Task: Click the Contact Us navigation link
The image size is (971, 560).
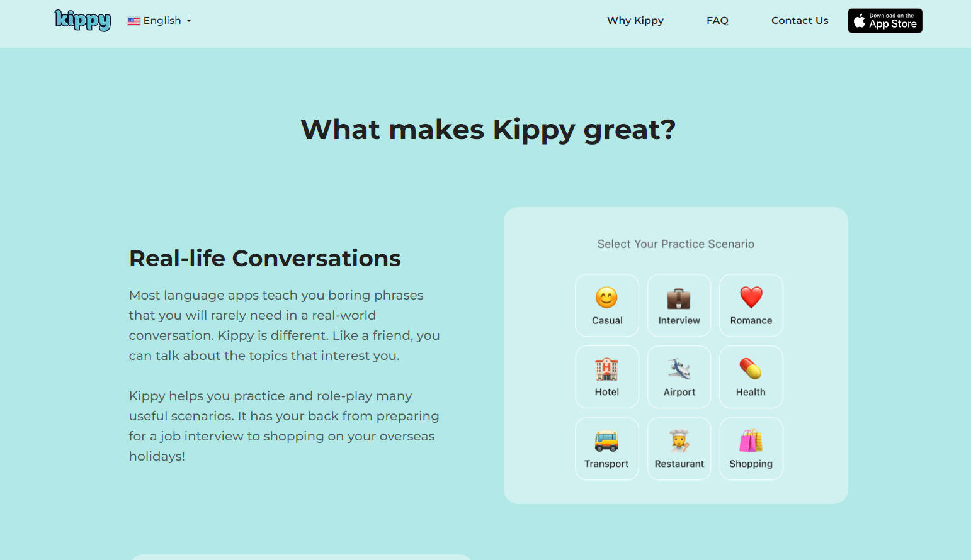Action: pyautogui.click(x=800, y=20)
